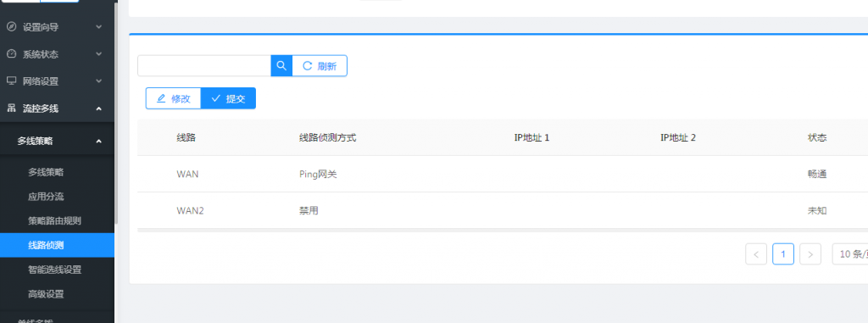Click the 刷新 refresh button
Viewport: 868px width, 323px height.
pos(320,66)
